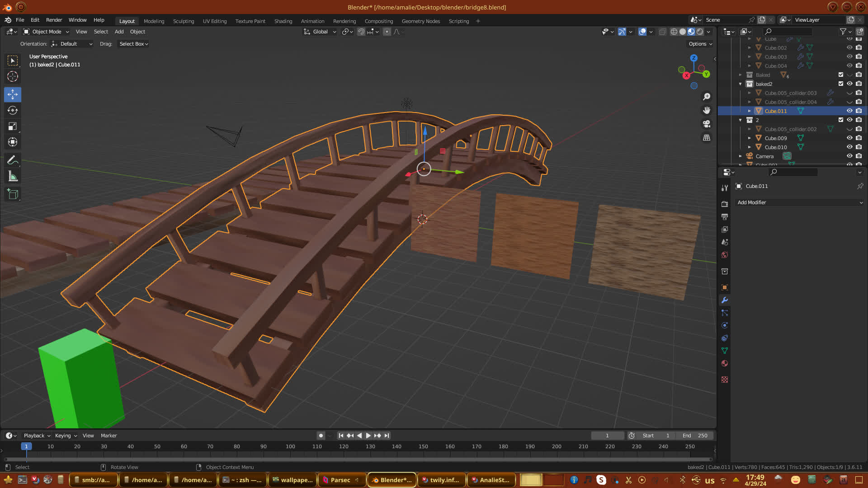
Task: Switch to the Shading workspace tab
Action: [283, 21]
